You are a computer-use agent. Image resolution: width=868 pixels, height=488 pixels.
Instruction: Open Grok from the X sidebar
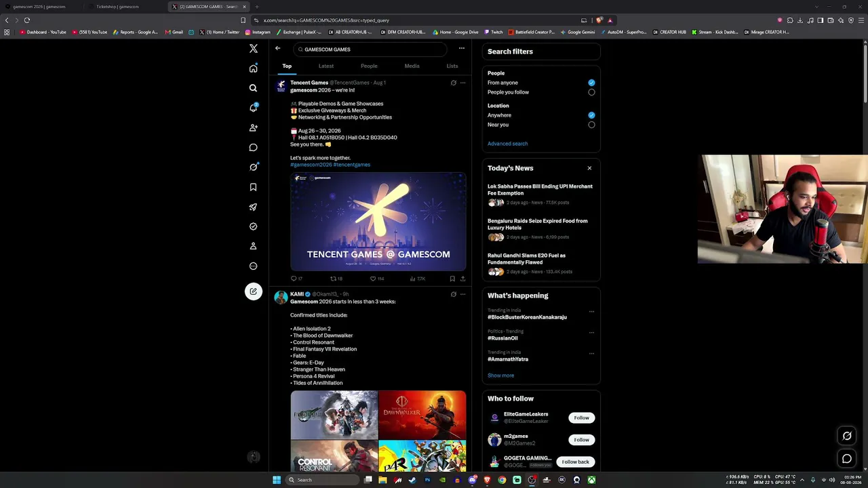pos(253,167)
